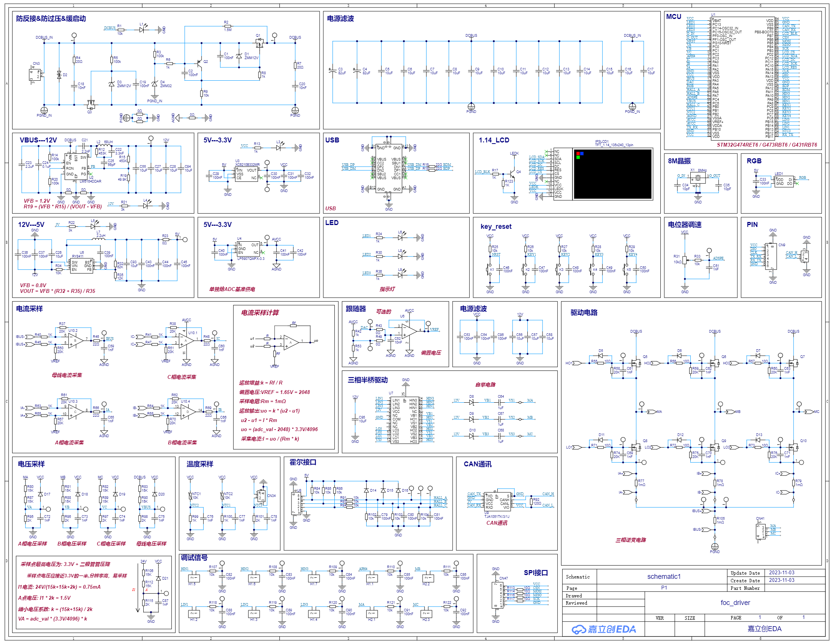Select the 可选的 annotation

(383, 312)
